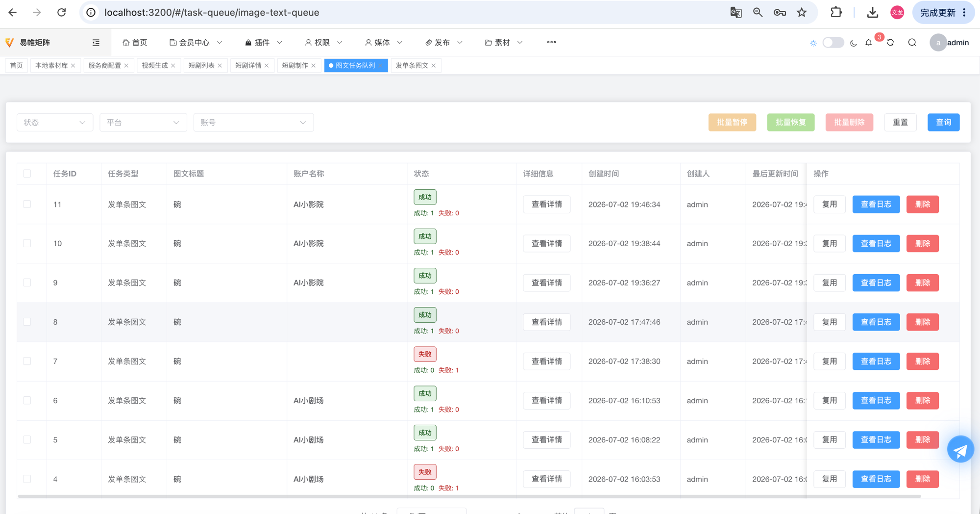Close the 发单条图文 tab
The height and width of the screenshot is (514, 980).
(x=434, y=65)
